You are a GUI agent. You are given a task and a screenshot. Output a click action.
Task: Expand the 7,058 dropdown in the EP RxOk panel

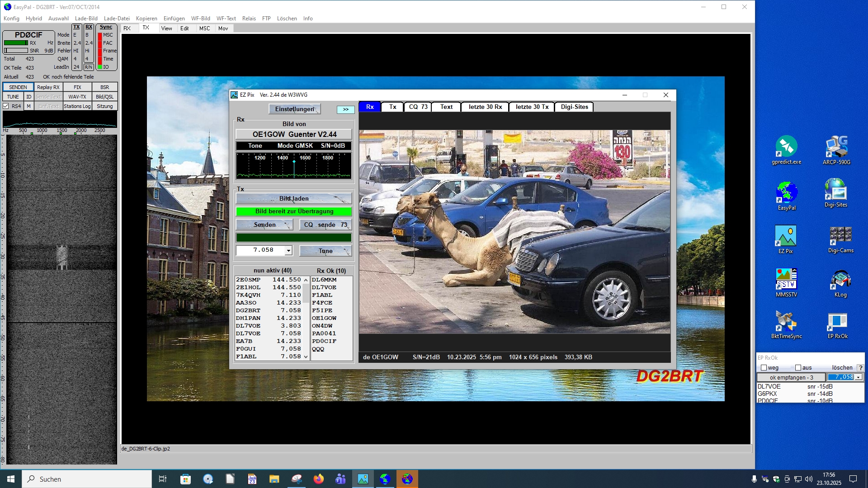858,377
